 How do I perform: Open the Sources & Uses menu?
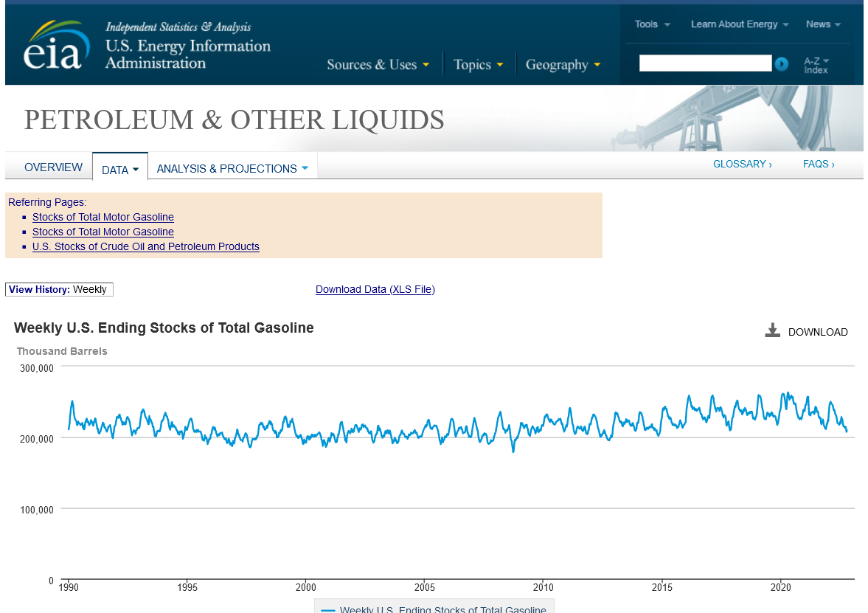click(378, 65)
